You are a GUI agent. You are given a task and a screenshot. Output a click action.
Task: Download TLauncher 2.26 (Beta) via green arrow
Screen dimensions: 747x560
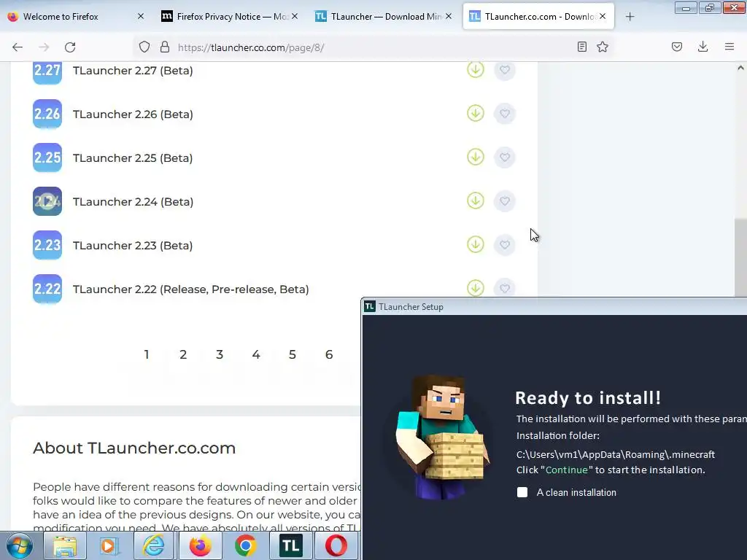click(x=475, y=113)
